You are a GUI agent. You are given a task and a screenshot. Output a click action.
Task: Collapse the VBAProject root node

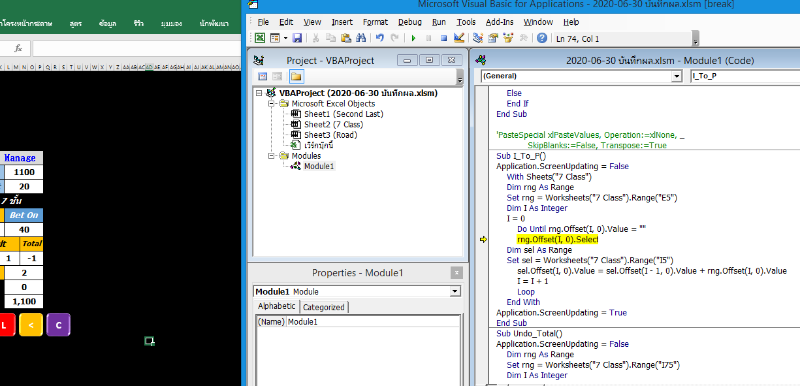pos(259,93)
